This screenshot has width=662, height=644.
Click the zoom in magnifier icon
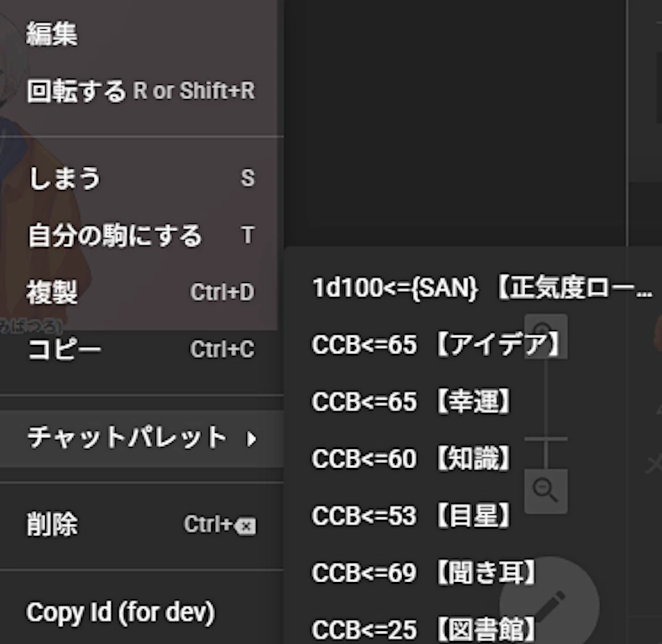pos(546,334)
